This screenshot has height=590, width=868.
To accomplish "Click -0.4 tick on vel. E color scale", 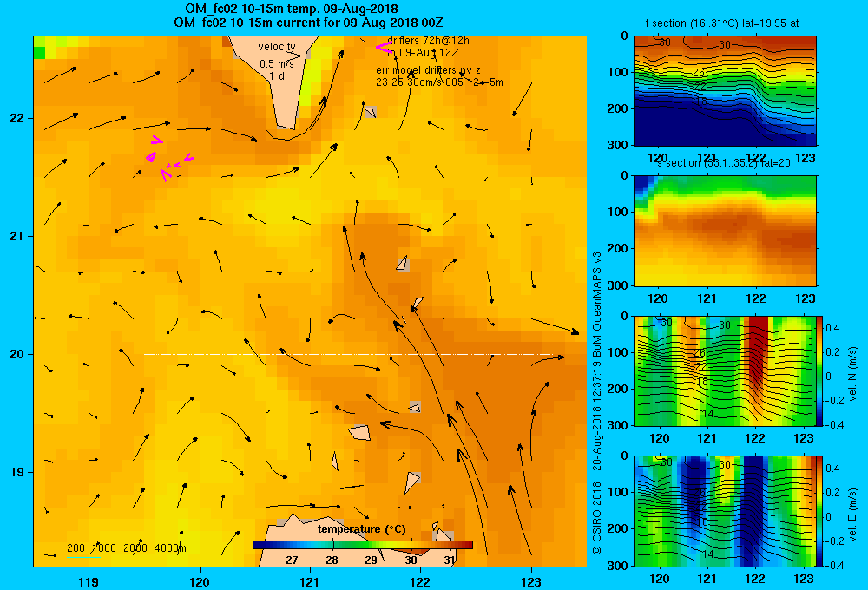I will click(835, 566).
